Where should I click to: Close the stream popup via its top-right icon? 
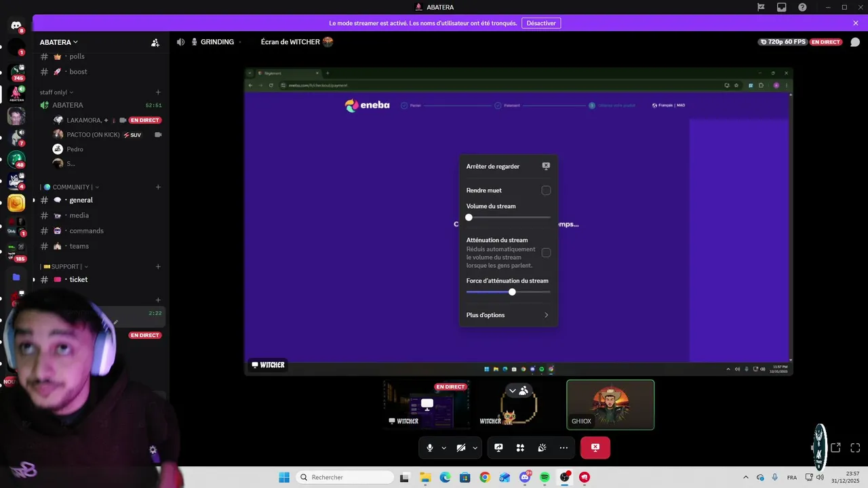[546, 166]
